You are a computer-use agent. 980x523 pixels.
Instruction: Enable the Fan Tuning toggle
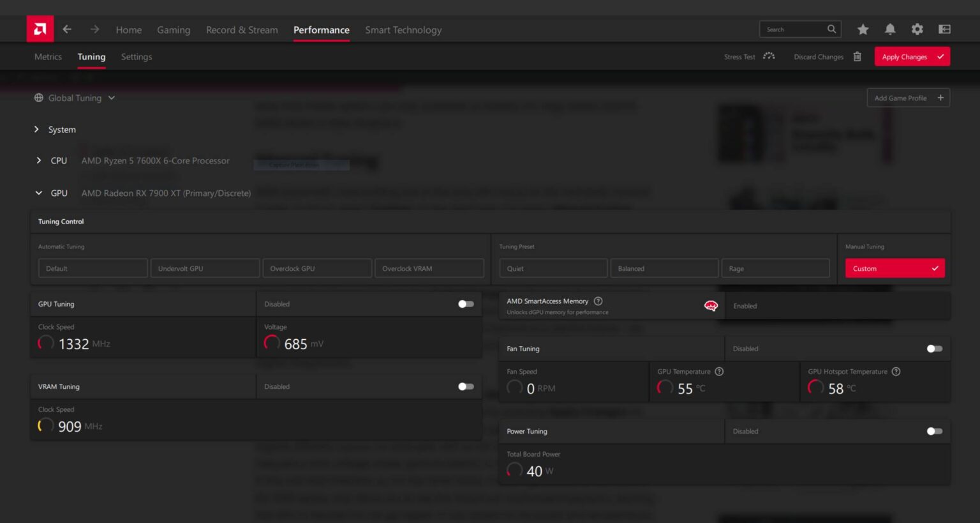click(935, 349)
